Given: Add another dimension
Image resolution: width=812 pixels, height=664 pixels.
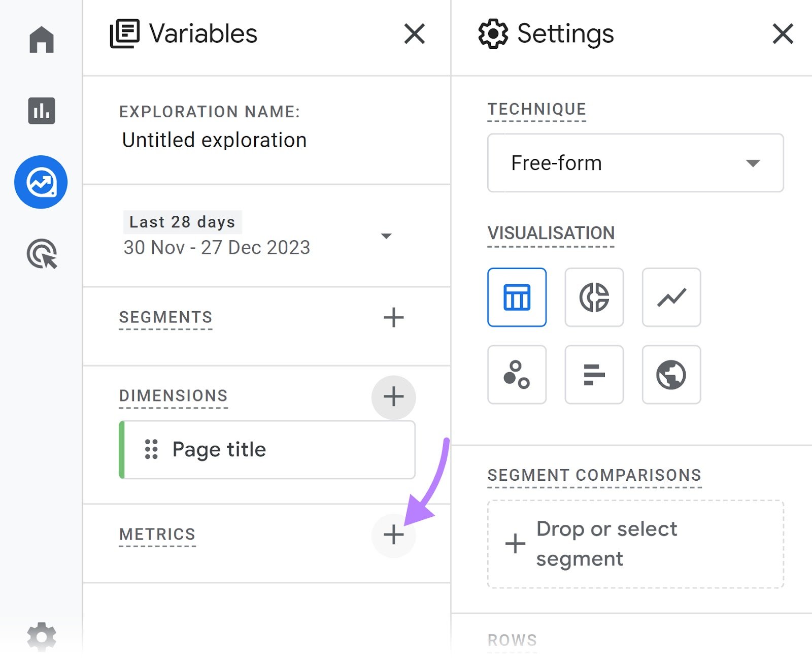Looking at the screenshot, I should point(394,397).
